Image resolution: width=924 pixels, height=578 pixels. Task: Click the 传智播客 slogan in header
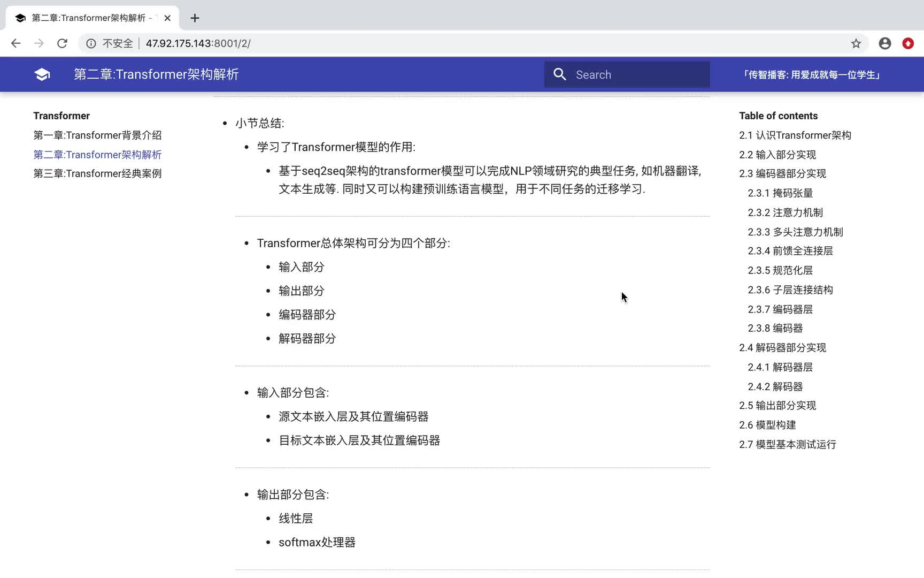[x=811, y=75]
